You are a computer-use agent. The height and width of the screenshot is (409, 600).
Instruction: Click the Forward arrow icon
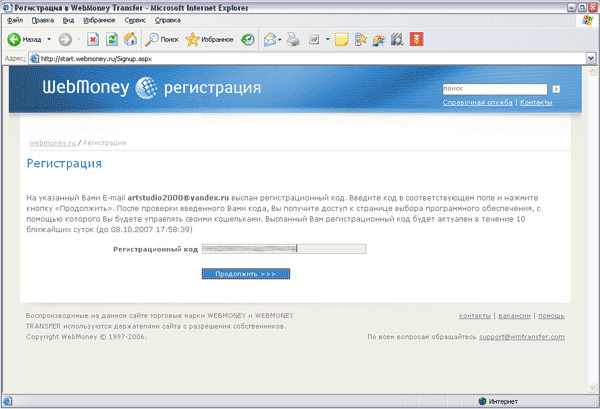[x=65, y=39]
